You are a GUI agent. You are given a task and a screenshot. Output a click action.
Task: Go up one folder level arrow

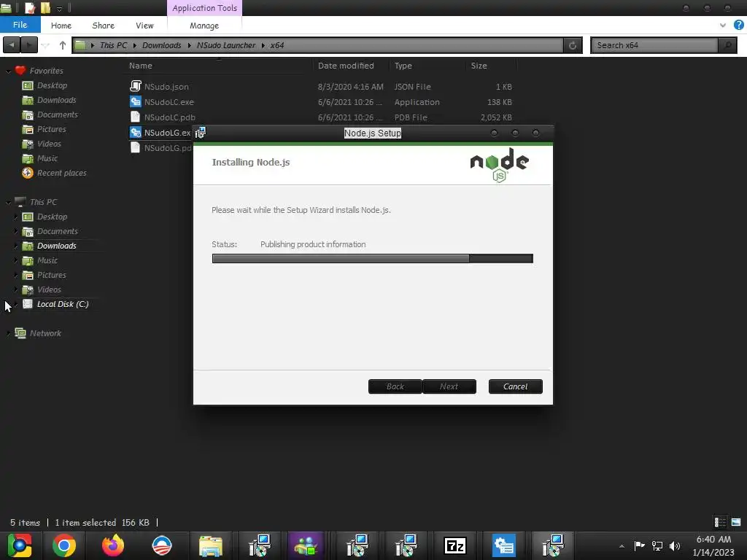point(63,45)
